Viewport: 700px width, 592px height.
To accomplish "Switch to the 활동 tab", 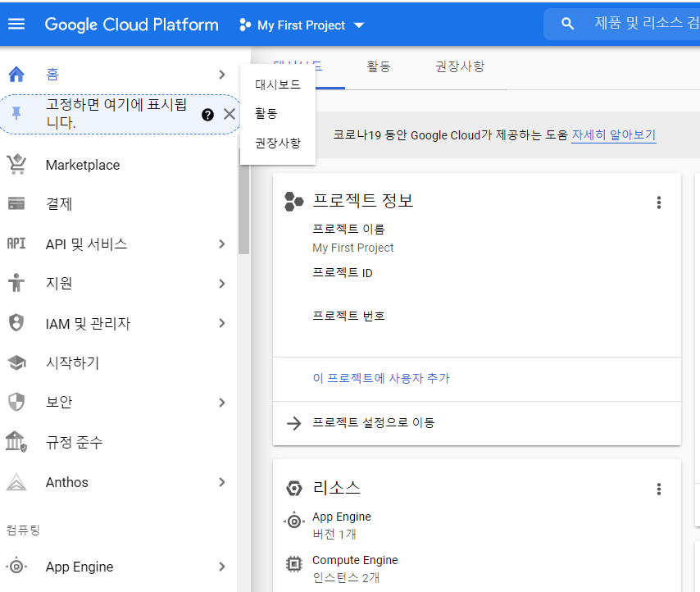I will click(379, 66).
